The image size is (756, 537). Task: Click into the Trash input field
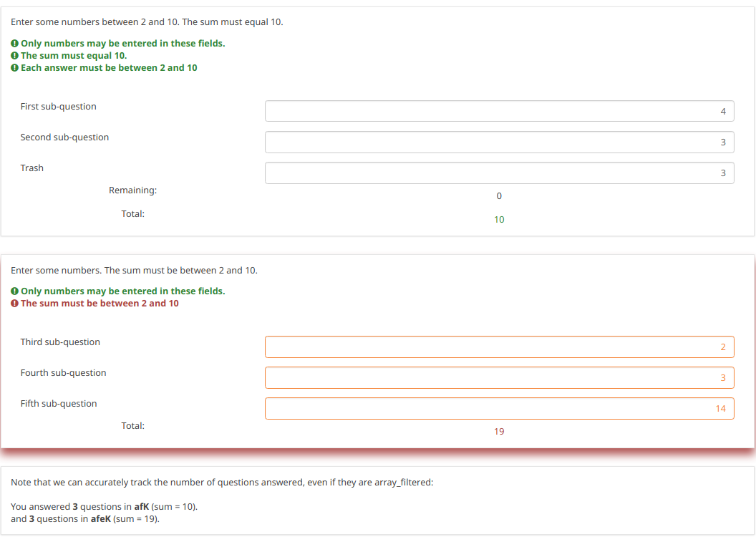pyautogui.click(x=499, y=173)
